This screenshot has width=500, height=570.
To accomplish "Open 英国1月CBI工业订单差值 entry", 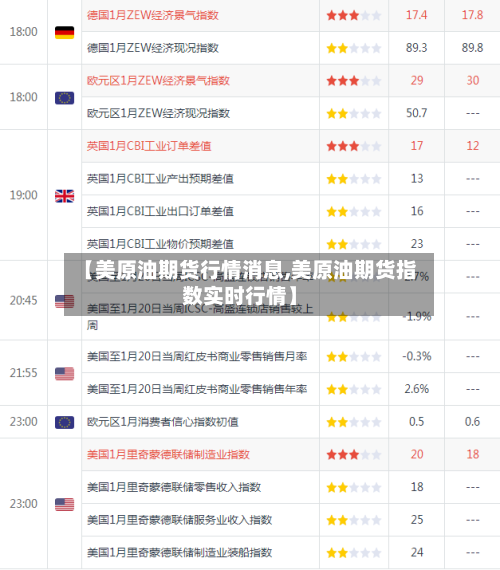I will click(x=149, y=146).
